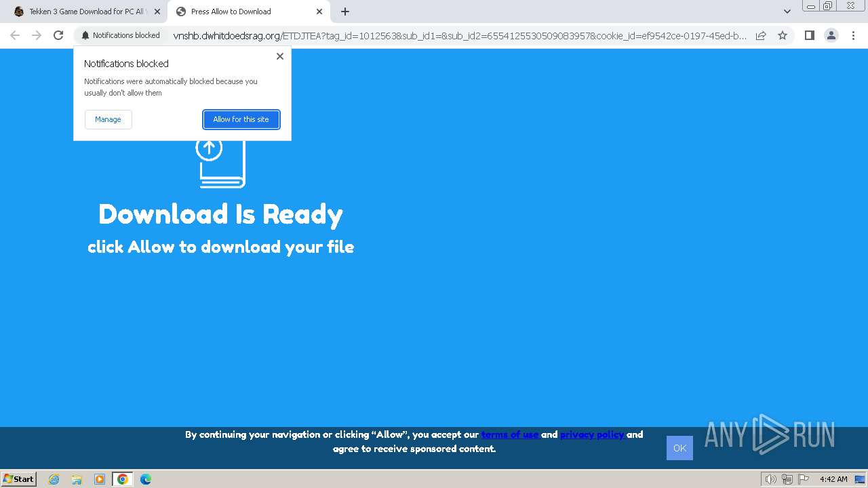
Task: Close the Tekken 3 Game Download tab
Action: [157, 12]
